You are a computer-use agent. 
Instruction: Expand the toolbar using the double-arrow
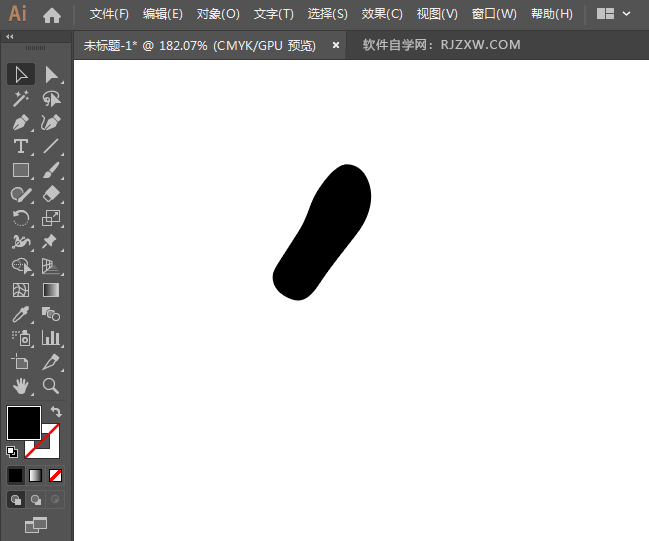10,36
